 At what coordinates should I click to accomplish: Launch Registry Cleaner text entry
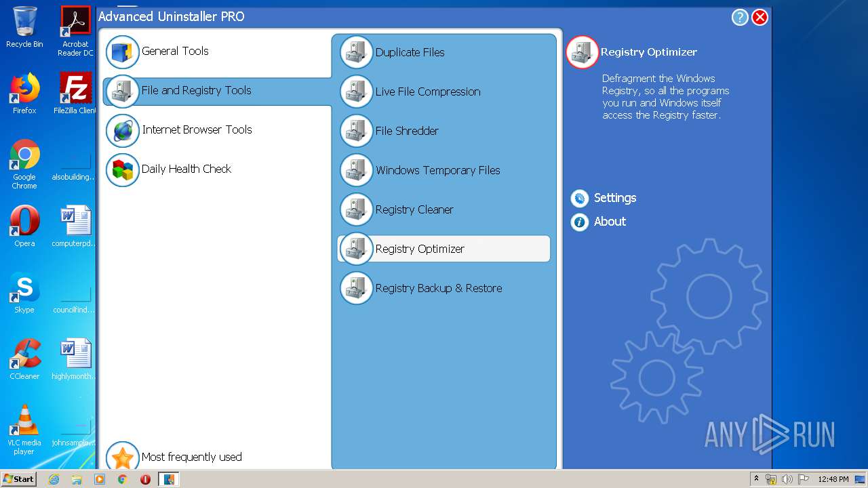point(414,209)
